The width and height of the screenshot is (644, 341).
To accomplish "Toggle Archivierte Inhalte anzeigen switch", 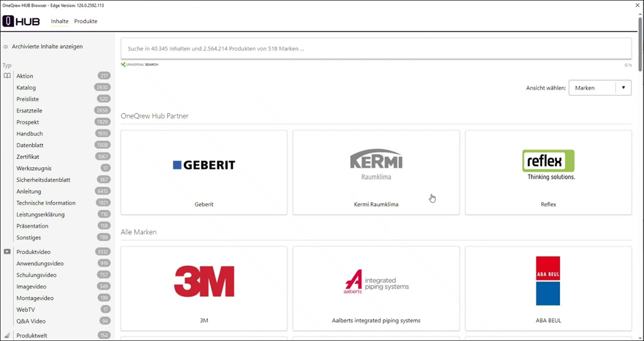I will 6,47.
